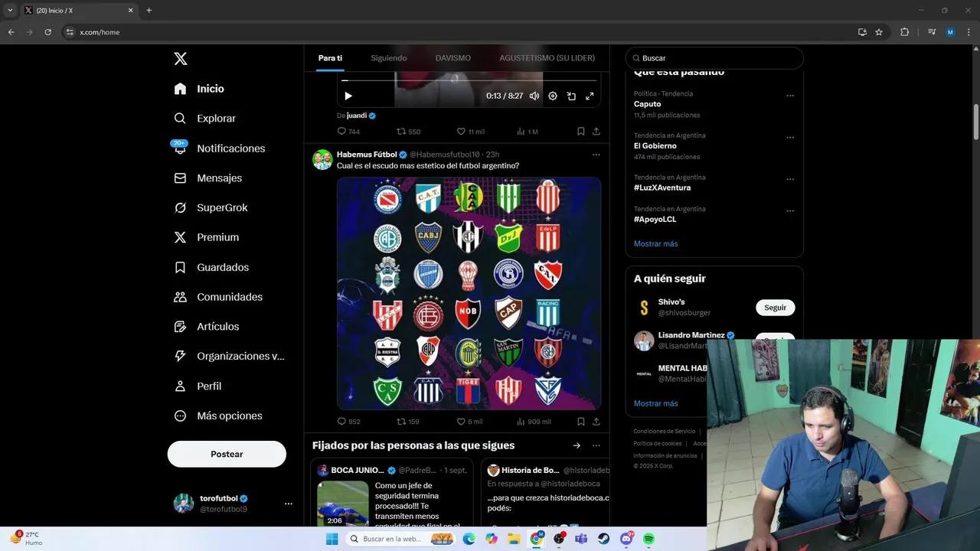This screenshot has height=551, width=980.
Task: Switch to the Para ti tab
Action: (x=330, y=58)
